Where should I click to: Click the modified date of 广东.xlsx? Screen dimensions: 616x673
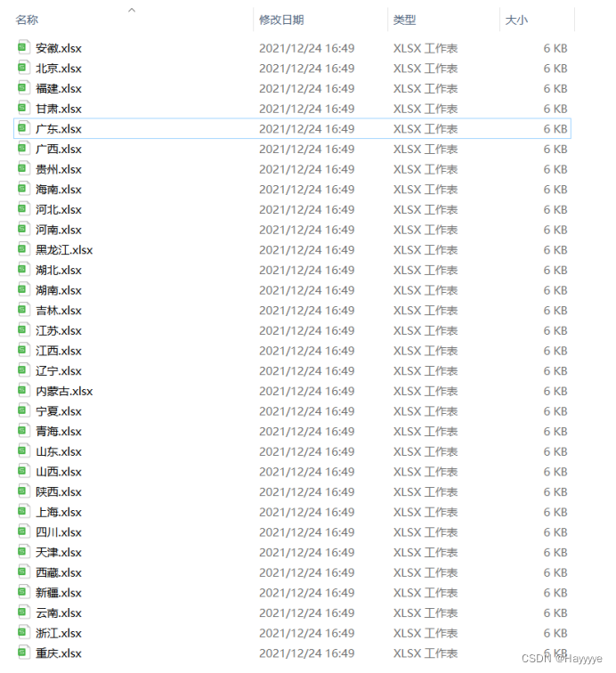(306, 129)
